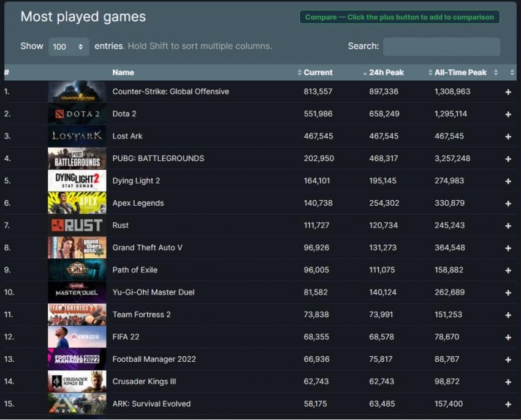Add Apex Legends to comparison
This screenshot has height=420, width=521.
click(508, 203)
